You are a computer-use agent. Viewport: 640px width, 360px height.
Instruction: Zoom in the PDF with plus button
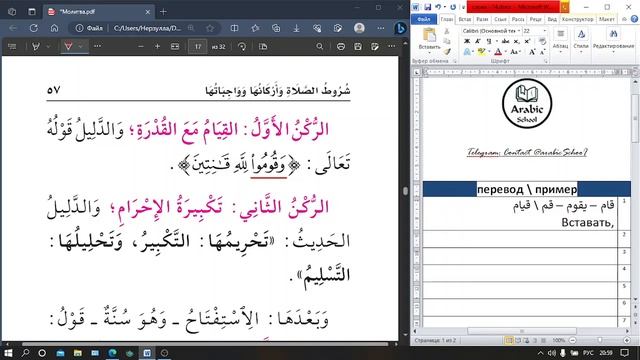(x=158, y=47)
